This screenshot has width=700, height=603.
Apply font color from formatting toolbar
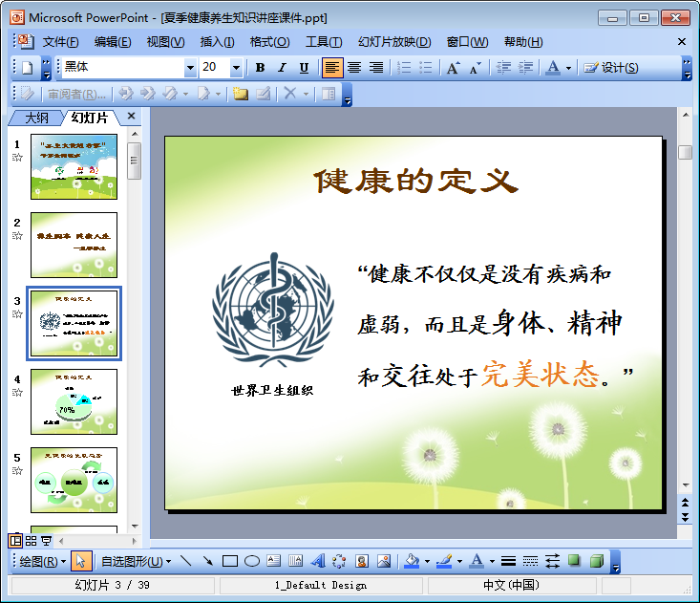point(553,68)
